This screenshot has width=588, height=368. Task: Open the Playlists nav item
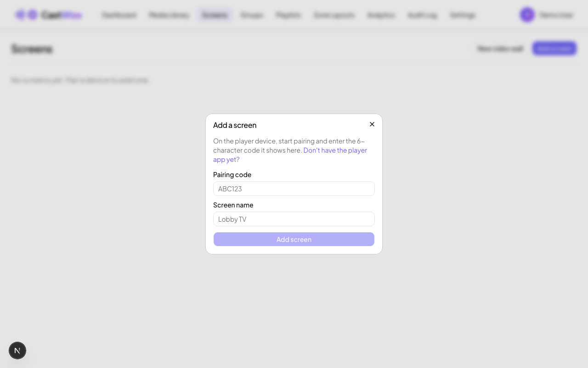(x=288, y=15)
